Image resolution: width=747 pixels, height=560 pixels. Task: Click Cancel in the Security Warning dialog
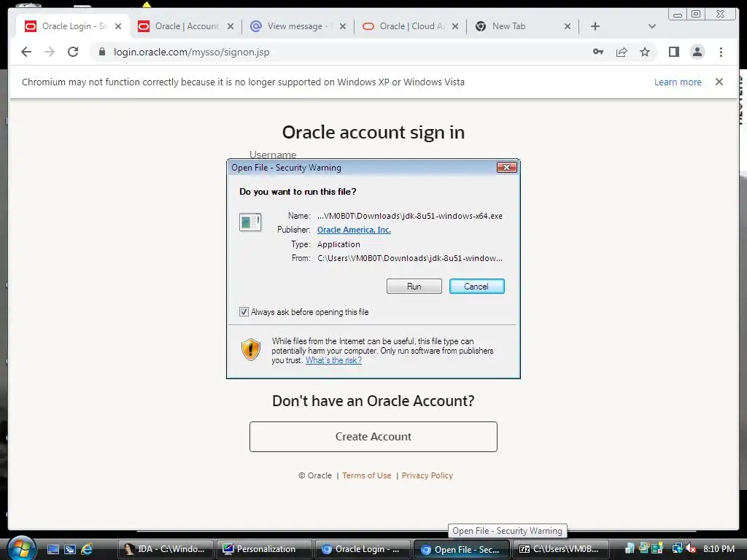click(x=476, y=286)
